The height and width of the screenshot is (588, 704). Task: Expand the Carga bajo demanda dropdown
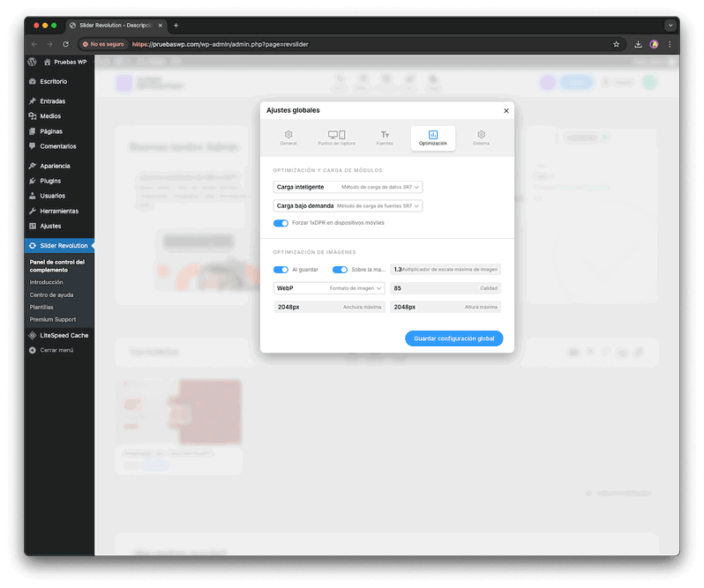[348, 206]
